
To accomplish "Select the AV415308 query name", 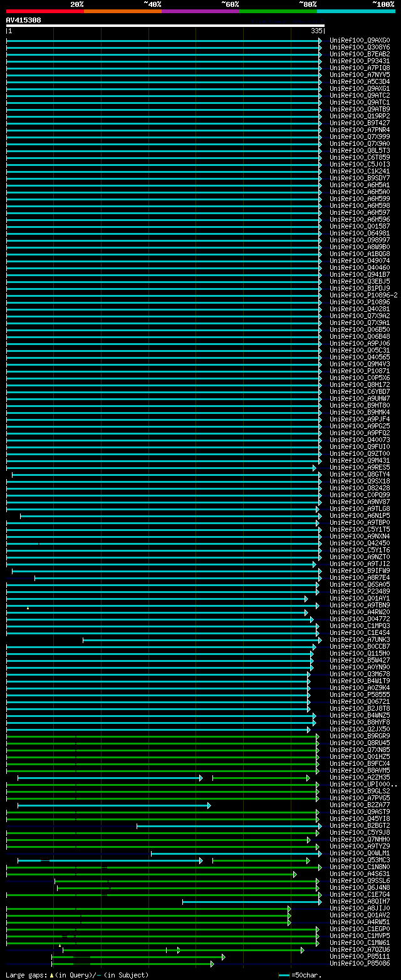I will (24, 20).
